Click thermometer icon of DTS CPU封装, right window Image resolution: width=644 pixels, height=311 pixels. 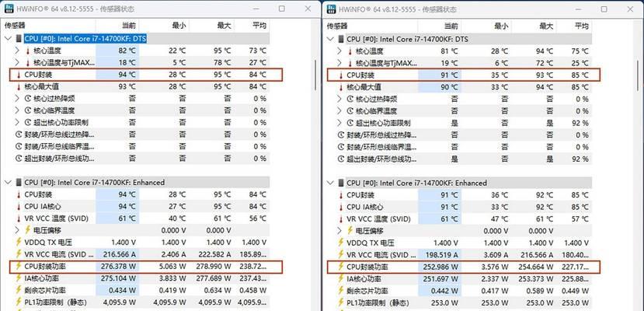[340, 75]
